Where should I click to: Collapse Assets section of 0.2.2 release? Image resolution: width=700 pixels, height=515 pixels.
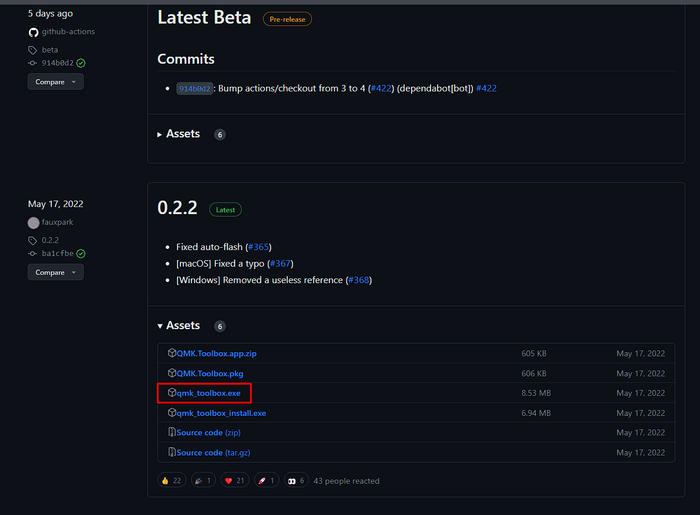click(179, 325)
